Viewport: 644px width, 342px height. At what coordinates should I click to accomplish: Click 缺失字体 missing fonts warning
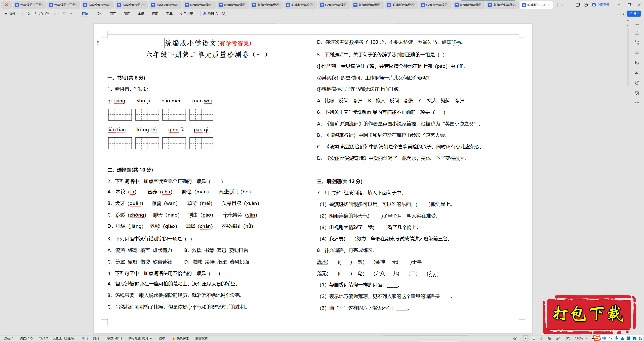180,338
